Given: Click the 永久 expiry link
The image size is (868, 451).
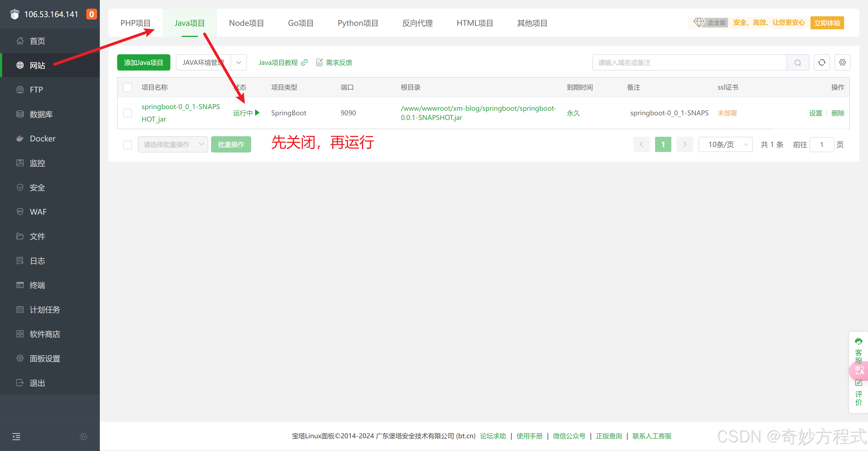Looking at the screenshot, I should (573, 113).
